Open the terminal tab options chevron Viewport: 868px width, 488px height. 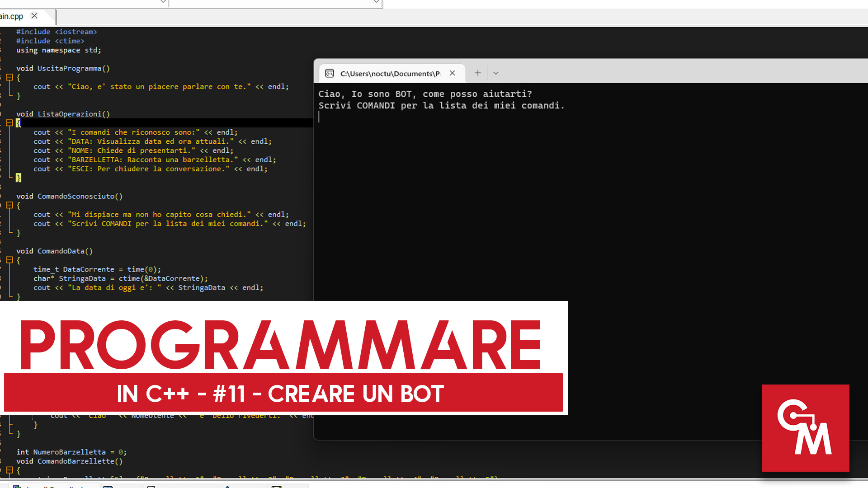pos(495,73)
